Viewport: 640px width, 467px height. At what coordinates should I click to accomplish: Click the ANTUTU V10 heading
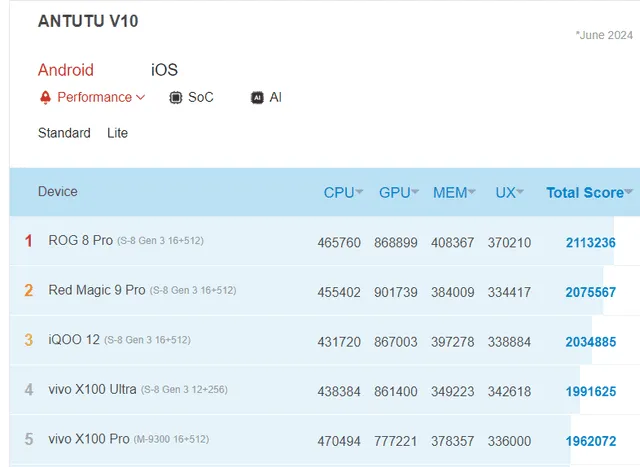coord(88,21)
